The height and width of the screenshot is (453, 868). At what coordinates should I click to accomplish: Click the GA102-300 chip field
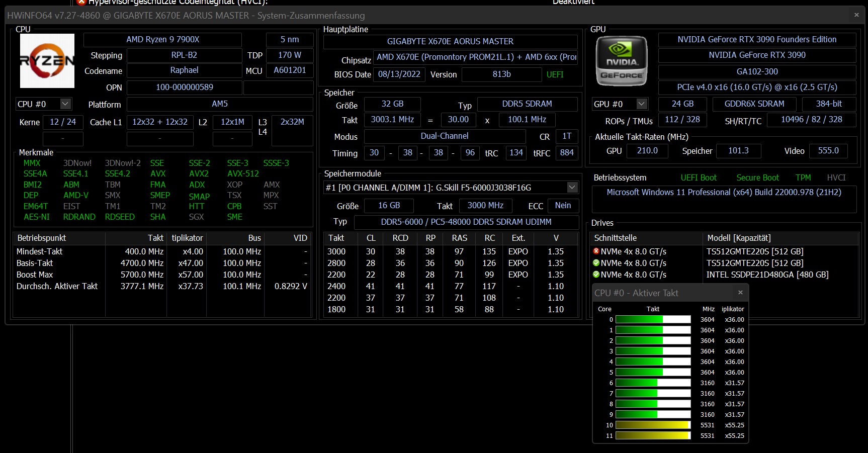pyautogui.click(x=757, y=72)
